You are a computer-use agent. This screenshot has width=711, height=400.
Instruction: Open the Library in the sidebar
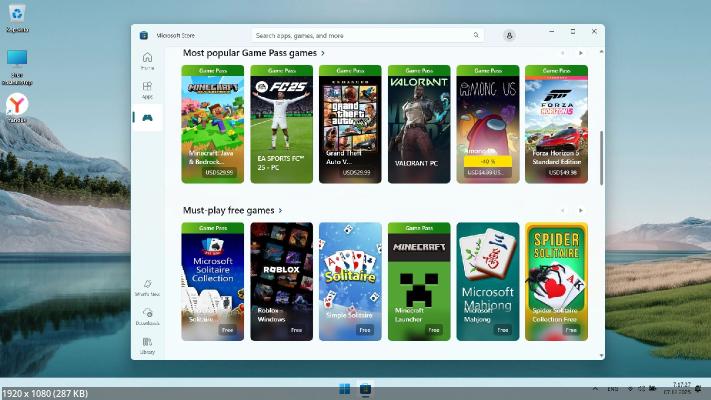147,344
